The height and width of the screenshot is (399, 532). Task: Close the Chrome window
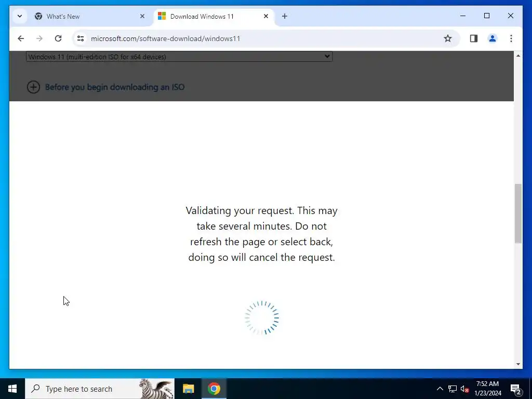tap(511, 16)
